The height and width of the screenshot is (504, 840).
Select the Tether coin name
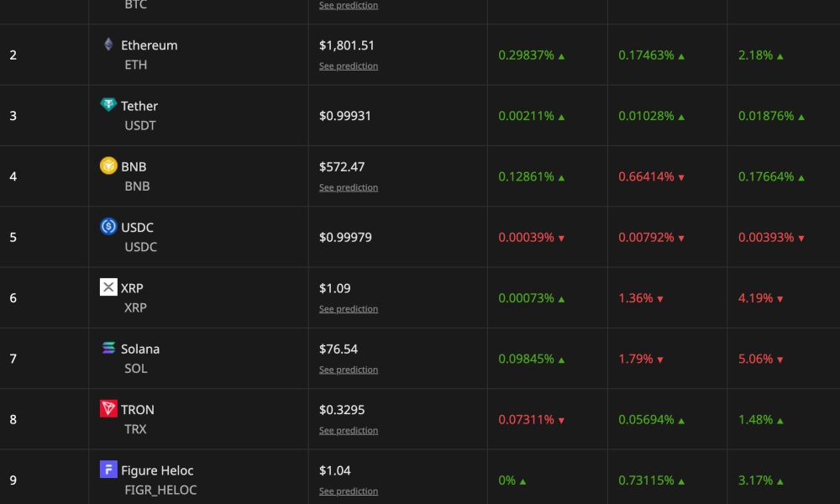pos(139,106)
